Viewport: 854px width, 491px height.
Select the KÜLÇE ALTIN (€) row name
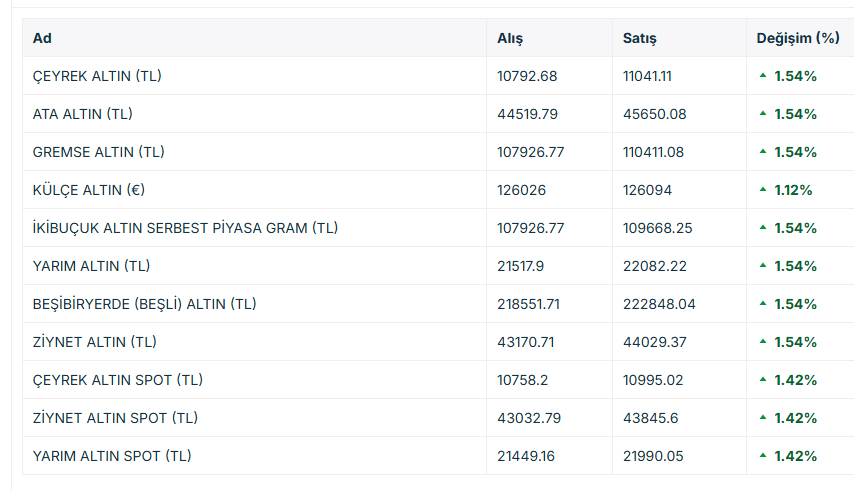[89, 190]
